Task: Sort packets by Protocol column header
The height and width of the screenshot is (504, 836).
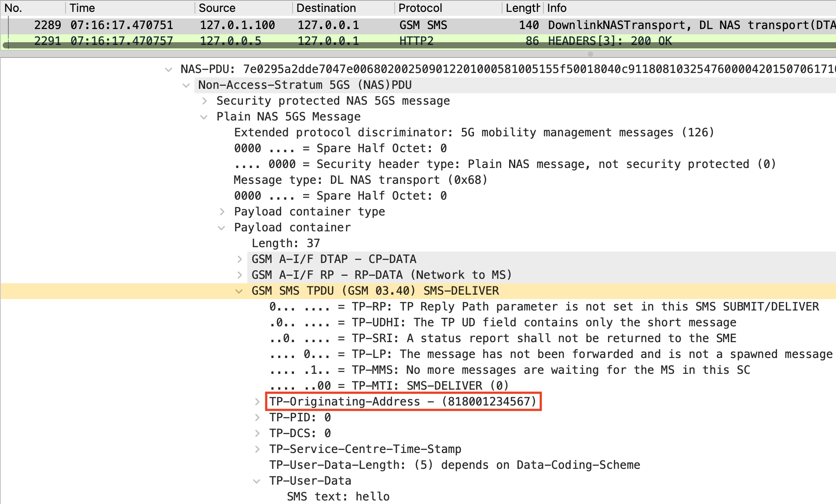Action: [420, 8]
